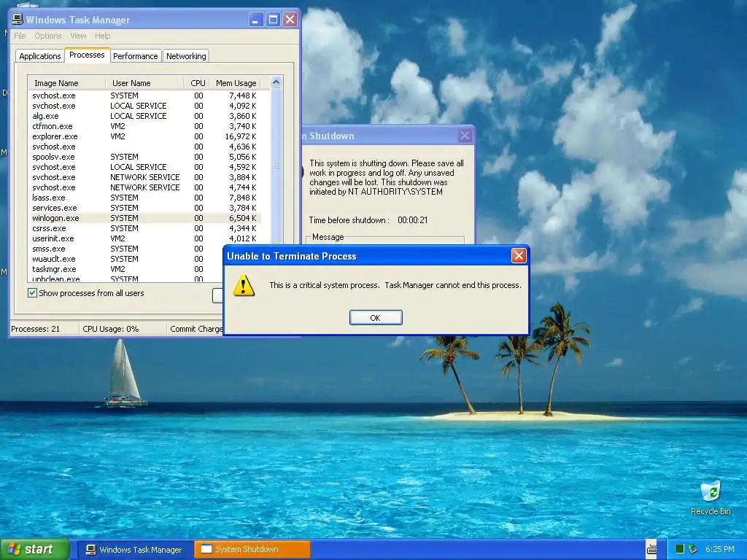Select the csrss.exe process row
Screen dimensions: 747x560
point(144,228)
